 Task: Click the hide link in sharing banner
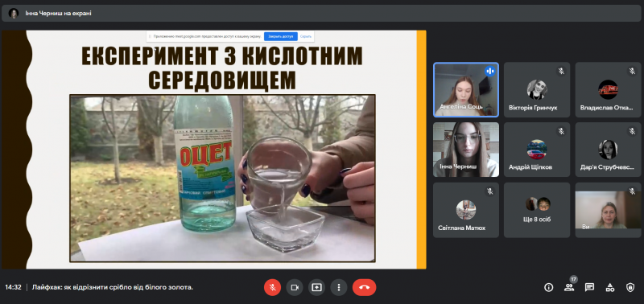[x=306, y=36]
